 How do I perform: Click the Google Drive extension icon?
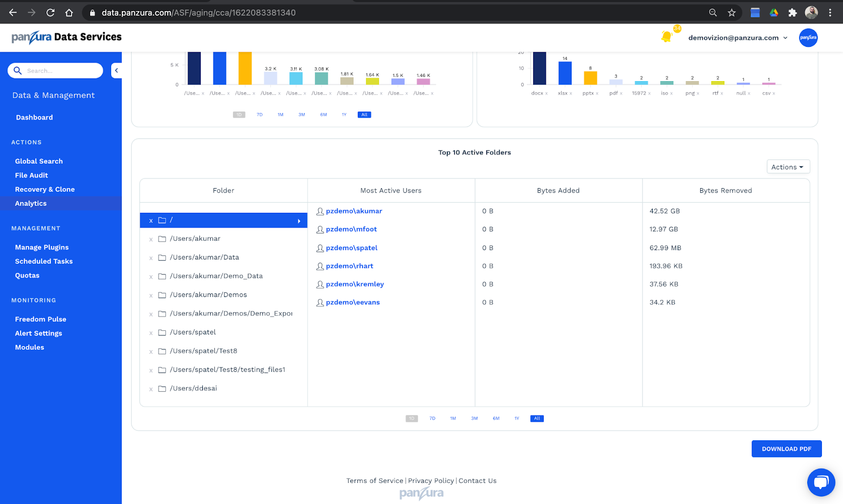(x=774, y=13)
